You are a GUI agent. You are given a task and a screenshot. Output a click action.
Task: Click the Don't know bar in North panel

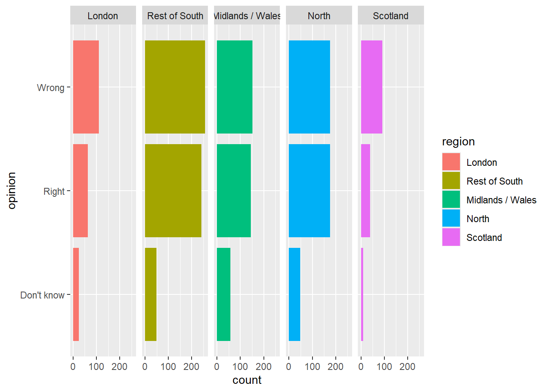[x=295, y=294]
